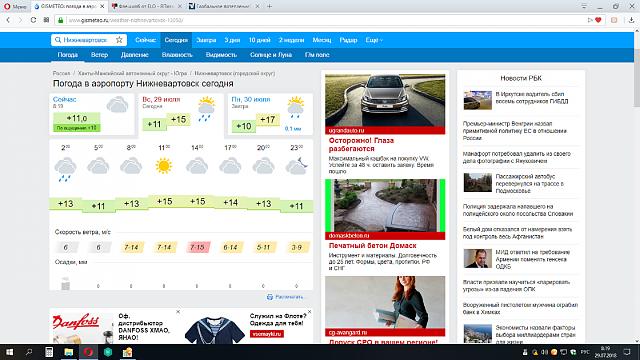Open news about Иркутск driver and ГИБДД
The image size is (640, 360).
pyautogui.click(x=531, y=98)
